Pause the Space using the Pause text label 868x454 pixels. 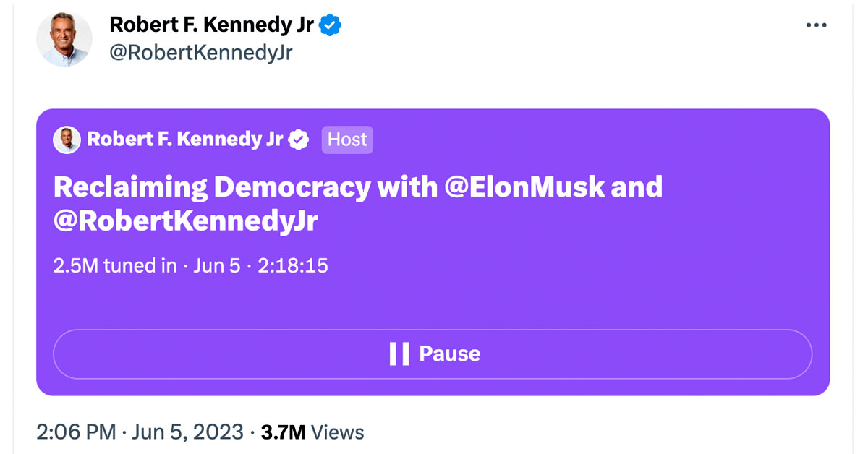[x=449, y=354]
